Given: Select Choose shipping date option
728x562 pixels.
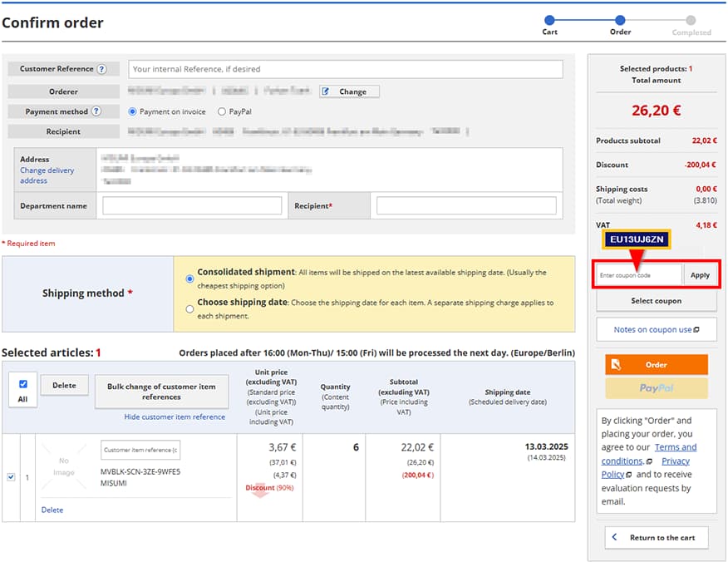Looking at the screenshot, I should (x=189, y=309).
